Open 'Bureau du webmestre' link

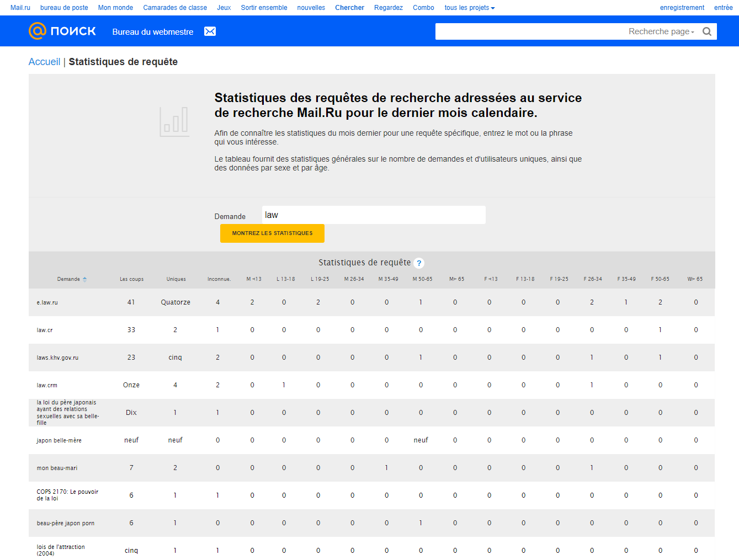153,32
